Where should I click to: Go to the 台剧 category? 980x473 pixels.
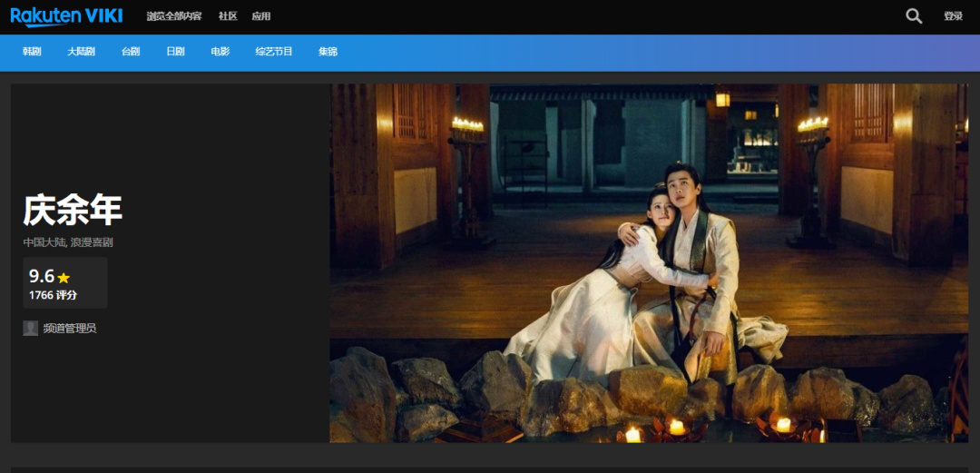click(131, 52)
